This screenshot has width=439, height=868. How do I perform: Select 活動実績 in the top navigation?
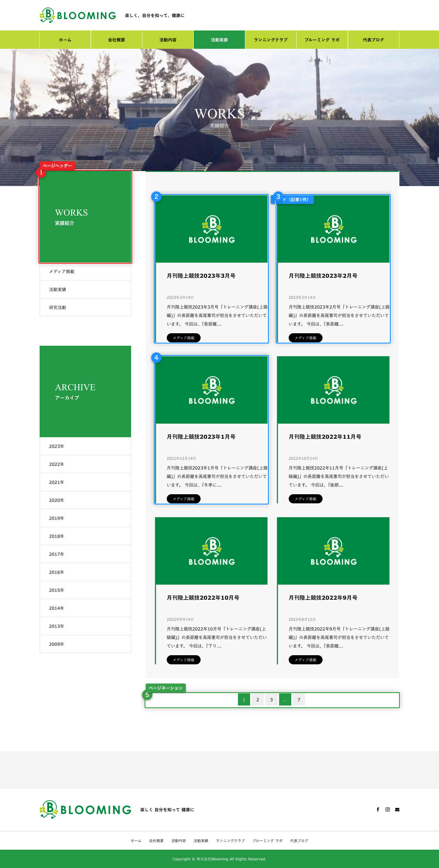pyautogui.click(x=219, y=40)
